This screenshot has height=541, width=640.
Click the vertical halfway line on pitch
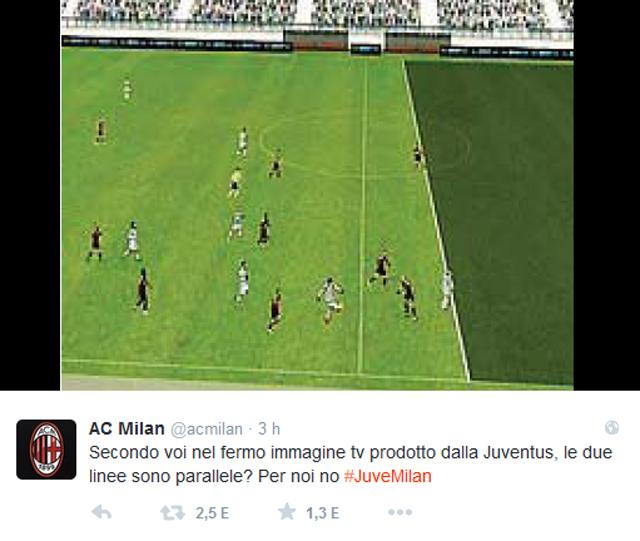(363, 216)
